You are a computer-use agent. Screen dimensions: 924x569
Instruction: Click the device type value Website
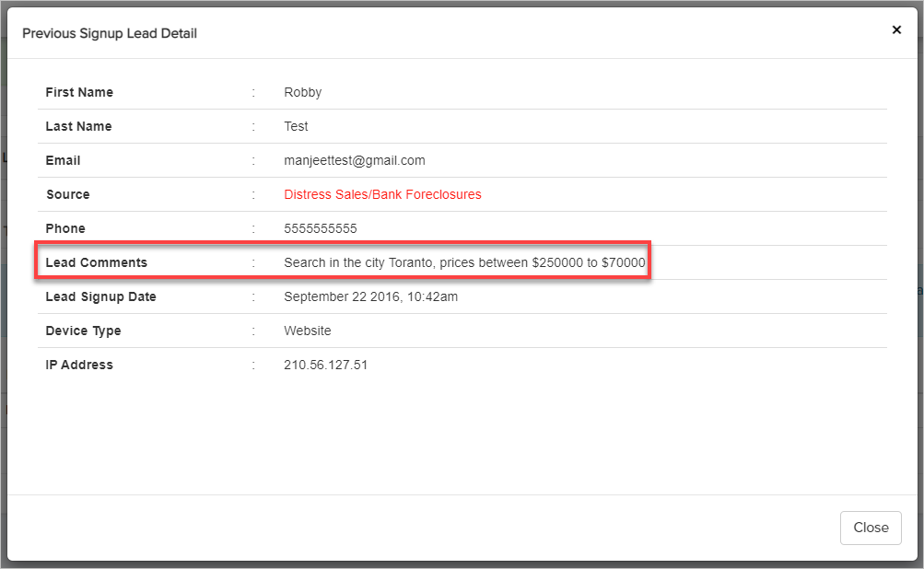pos(307,331)
